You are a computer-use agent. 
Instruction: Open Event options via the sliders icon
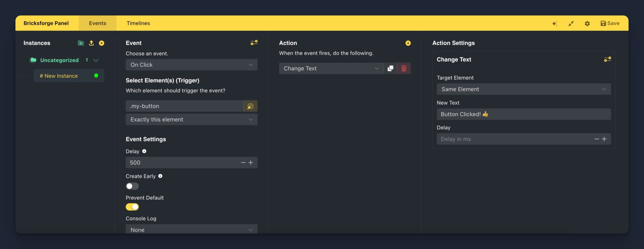254,42
